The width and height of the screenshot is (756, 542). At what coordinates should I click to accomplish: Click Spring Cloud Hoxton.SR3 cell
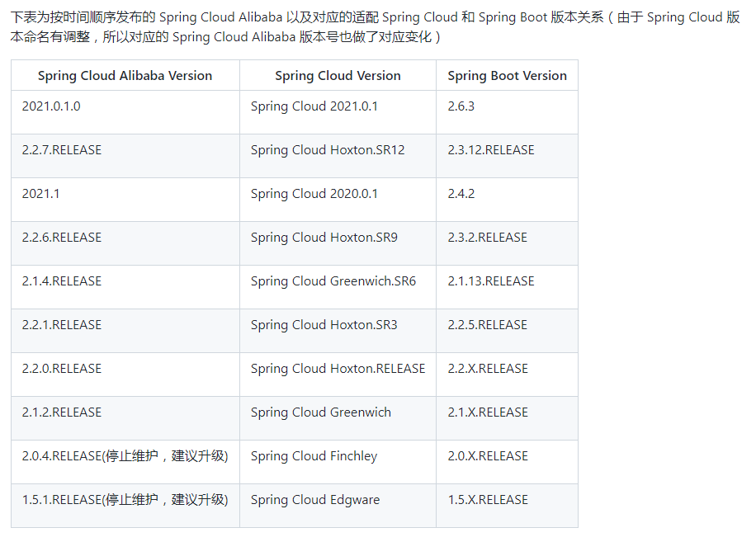coord(338,331)
